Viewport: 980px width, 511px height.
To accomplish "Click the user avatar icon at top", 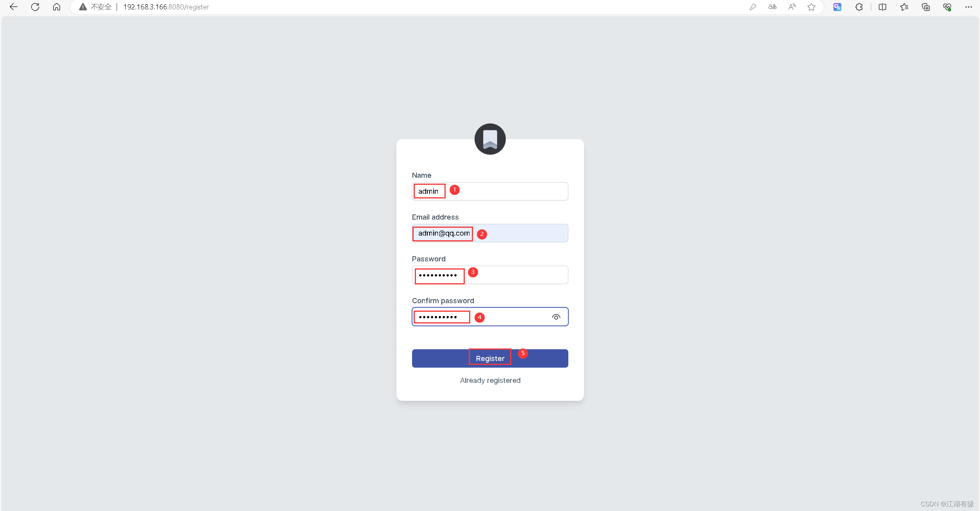I will point(490,139).
